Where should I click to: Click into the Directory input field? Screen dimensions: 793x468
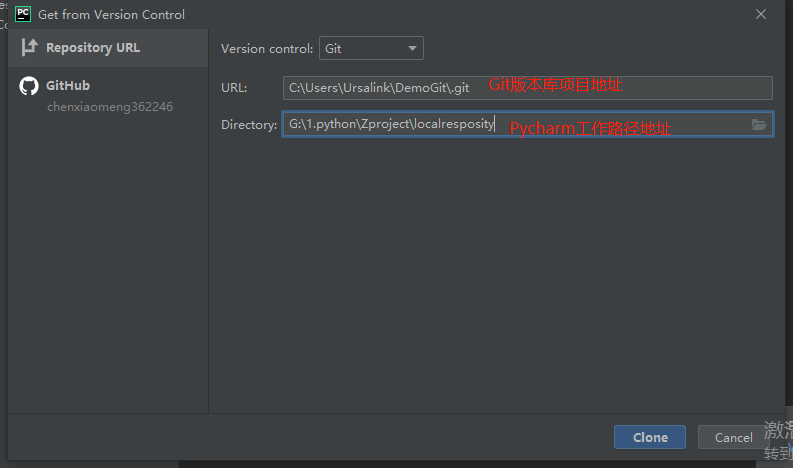[527, 124]
